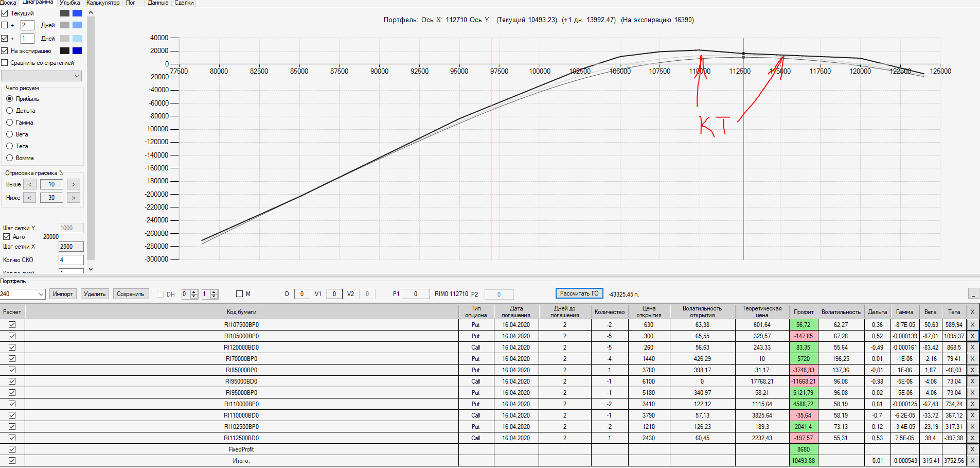Delete row RI95000BD0 with its X button
Image resolution: width=980 pixels, height=468 pixels.
click(972, 382)
